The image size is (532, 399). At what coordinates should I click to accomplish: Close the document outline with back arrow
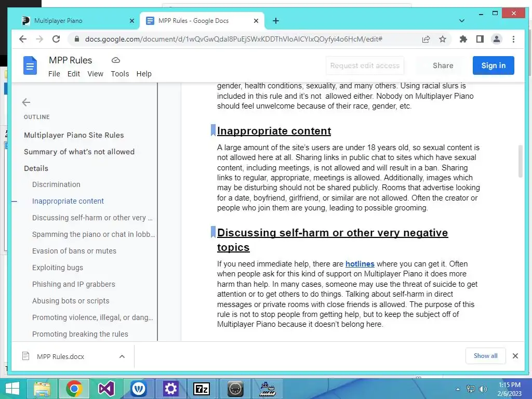click(x=26, y=102)
